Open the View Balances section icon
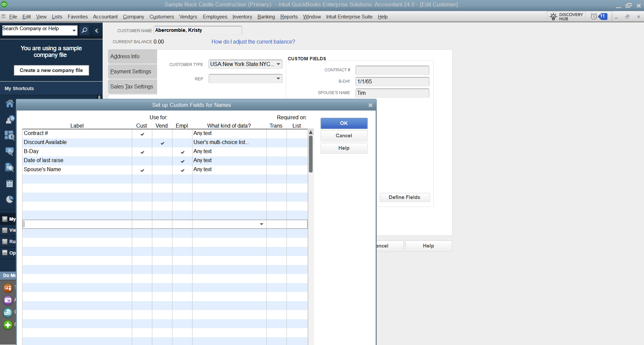The width and height of the screenshot is (644, 345). pos(5,230)
